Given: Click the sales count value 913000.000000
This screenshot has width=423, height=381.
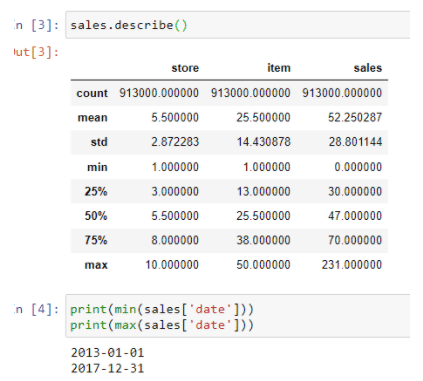Looking at the screenshot, I should [342, 93].
